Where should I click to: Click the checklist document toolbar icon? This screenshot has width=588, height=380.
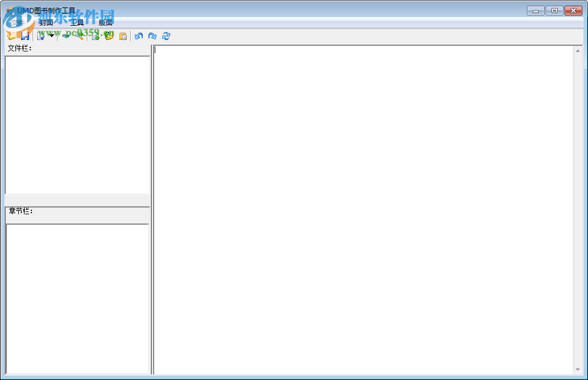click(x=41, y=35)
